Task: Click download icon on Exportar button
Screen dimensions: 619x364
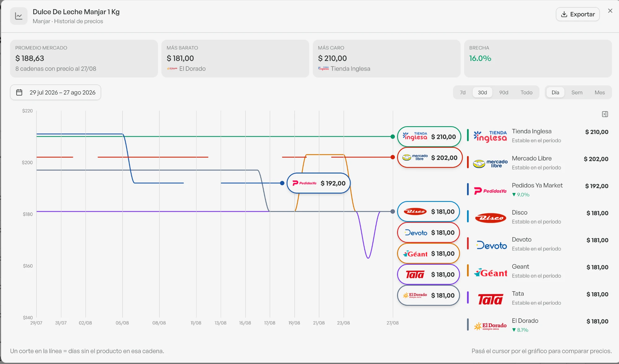Action: tap(564, 14)
